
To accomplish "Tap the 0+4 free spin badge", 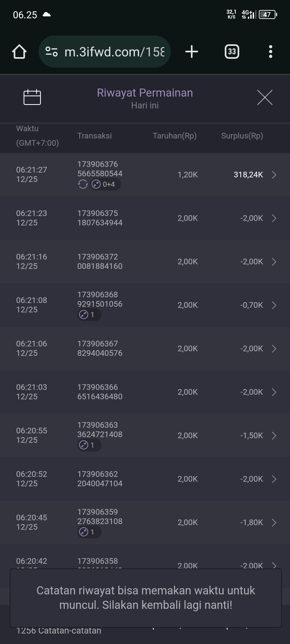I will 105,184.
